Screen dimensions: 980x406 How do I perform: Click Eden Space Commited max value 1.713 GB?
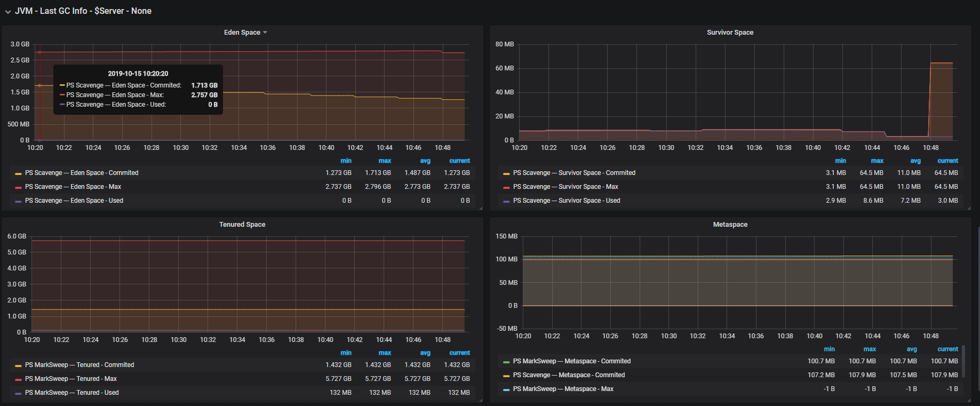(x=378, y=173)
